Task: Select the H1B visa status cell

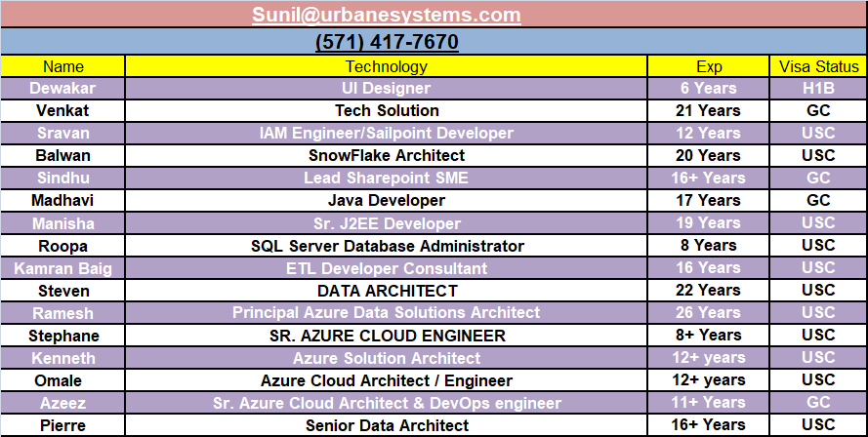Action: (x=818, y=88)
